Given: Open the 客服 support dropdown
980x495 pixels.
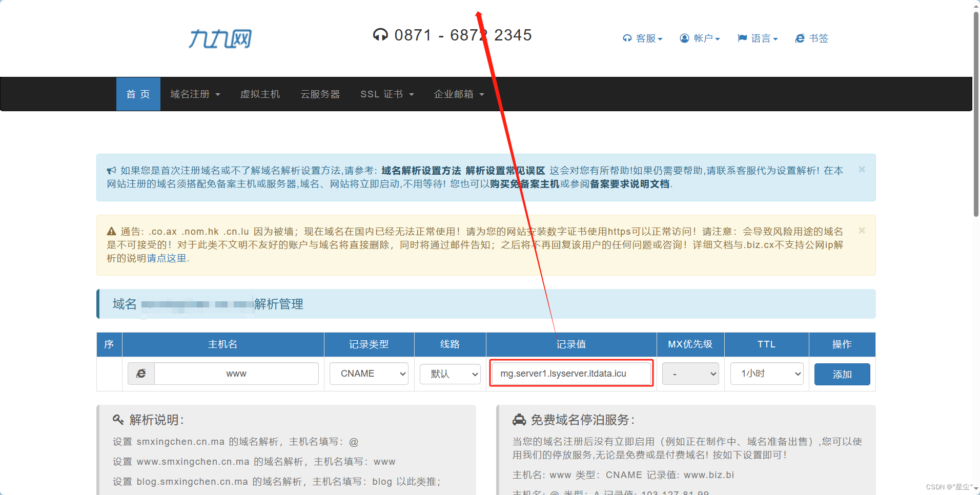Looking at the screenshot, I should click(643, 38).
